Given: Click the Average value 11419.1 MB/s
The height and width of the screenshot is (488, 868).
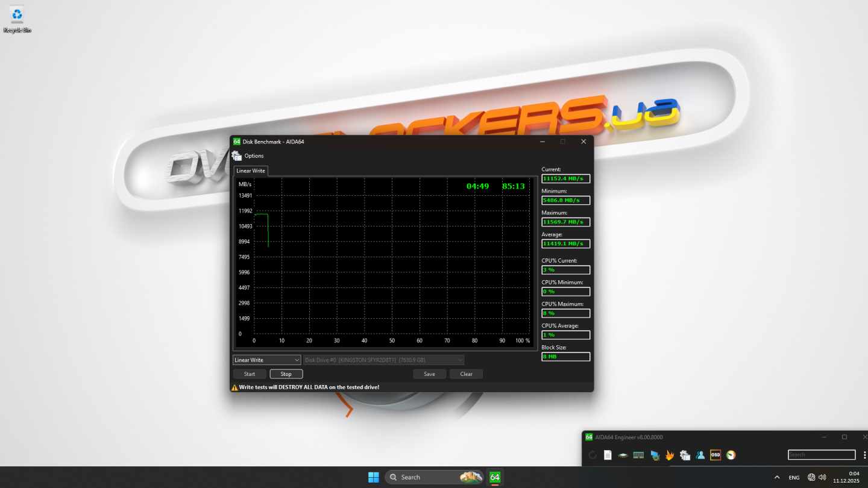Looking at the screenshot, I should coord(565,244).
